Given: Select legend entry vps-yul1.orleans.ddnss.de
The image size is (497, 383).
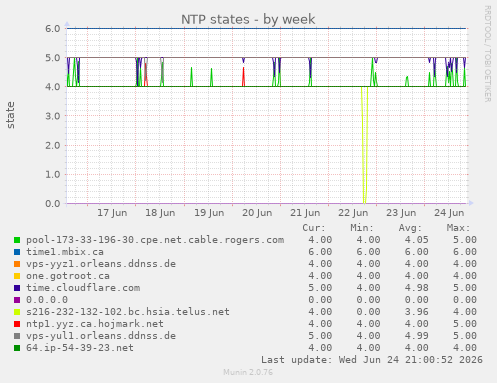Looking at the screenshot, I should (x=101, y=336).
